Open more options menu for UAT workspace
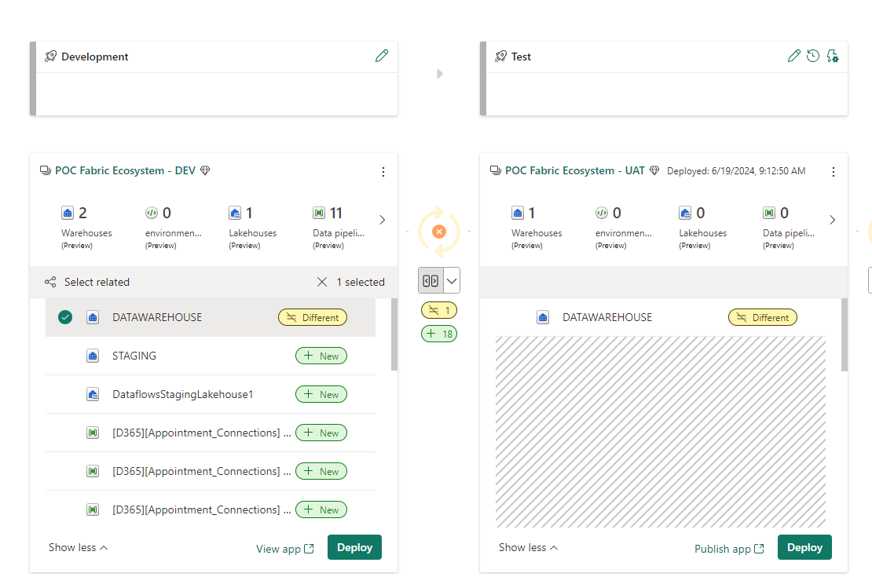 (833, 172)
